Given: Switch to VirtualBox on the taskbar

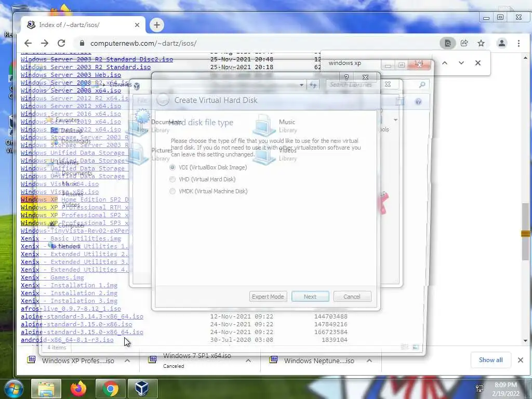Looking at the screenshot, I should [x=142, y=389].
